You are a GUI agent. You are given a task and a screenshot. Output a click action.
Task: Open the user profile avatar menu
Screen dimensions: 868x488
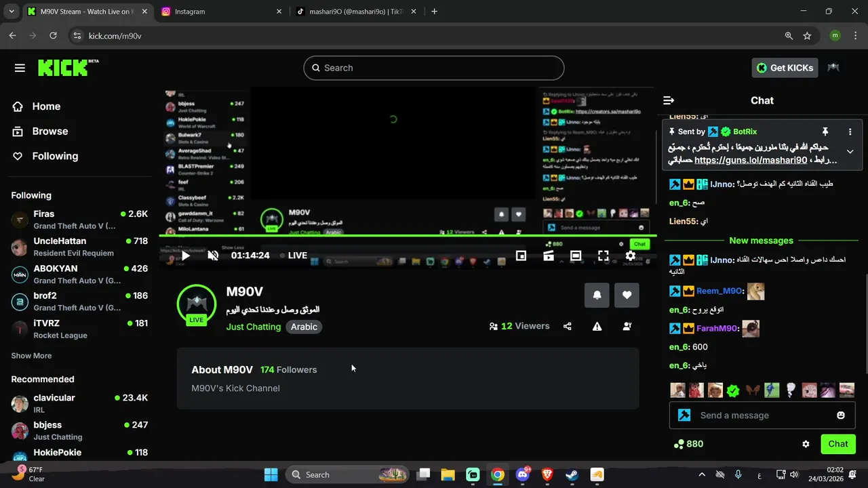[x=833, y=68]
